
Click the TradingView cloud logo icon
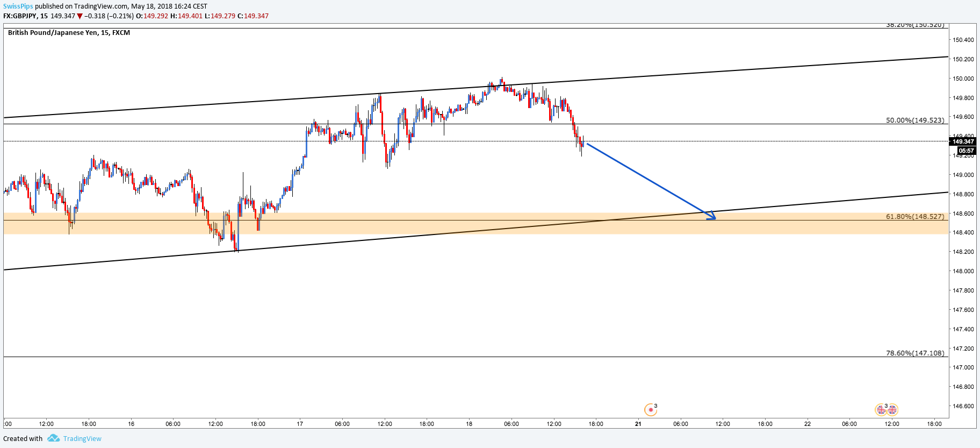coord(53,438)
